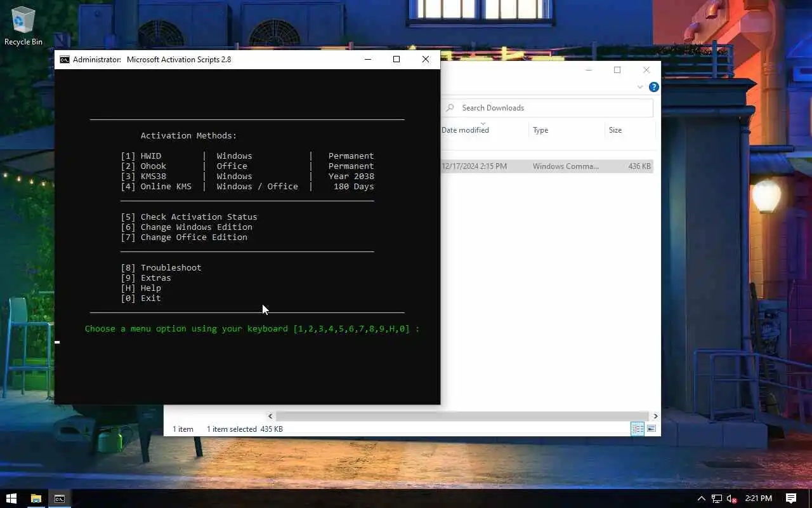This screenshot has width=812, height=508.
Task: Sort by Type column in Explorer
Action: click(x=540, y=130)
